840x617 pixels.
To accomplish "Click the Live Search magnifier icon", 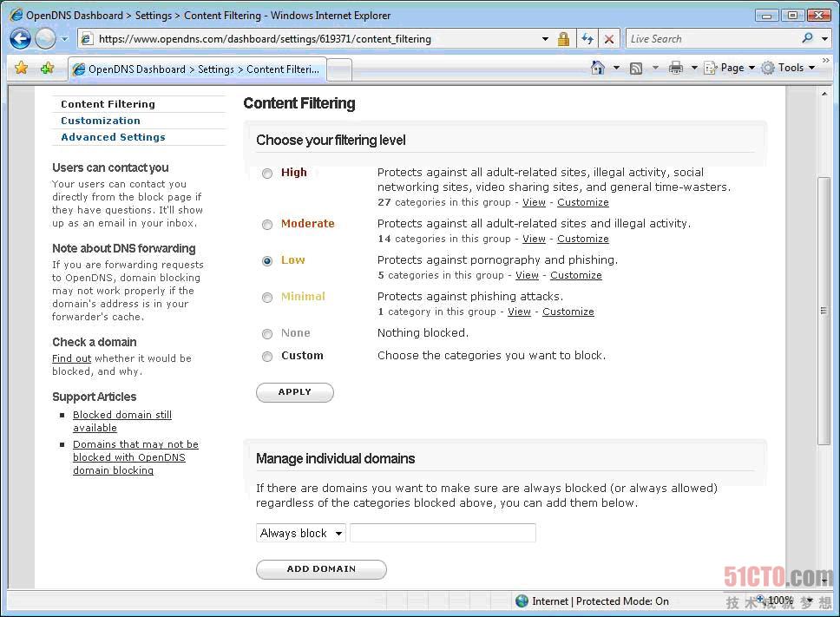I will click(x=807, y=38).
